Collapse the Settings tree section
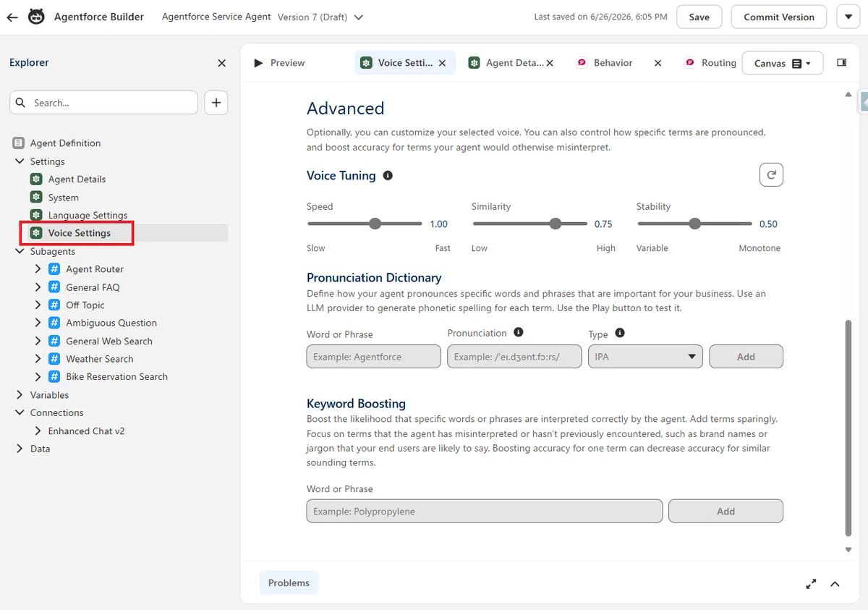The width and height of the screenshot is (868, 610). [x=20, y=161]
